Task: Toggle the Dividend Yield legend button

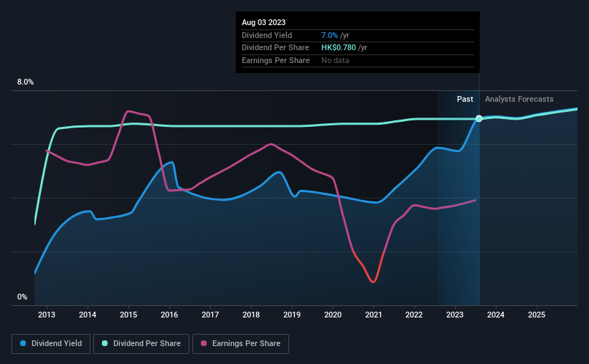Action: pos(51,344)
